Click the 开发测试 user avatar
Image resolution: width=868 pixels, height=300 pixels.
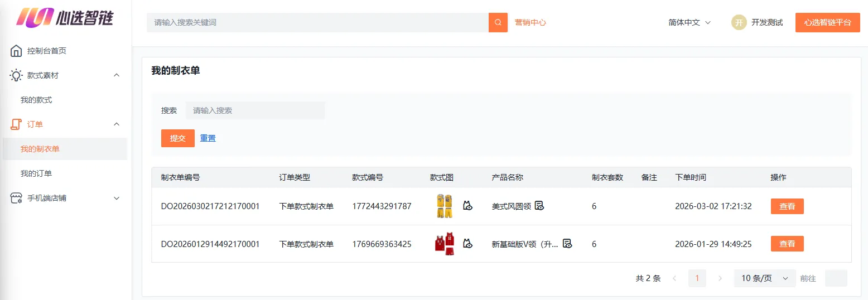[x=739, y=23]
